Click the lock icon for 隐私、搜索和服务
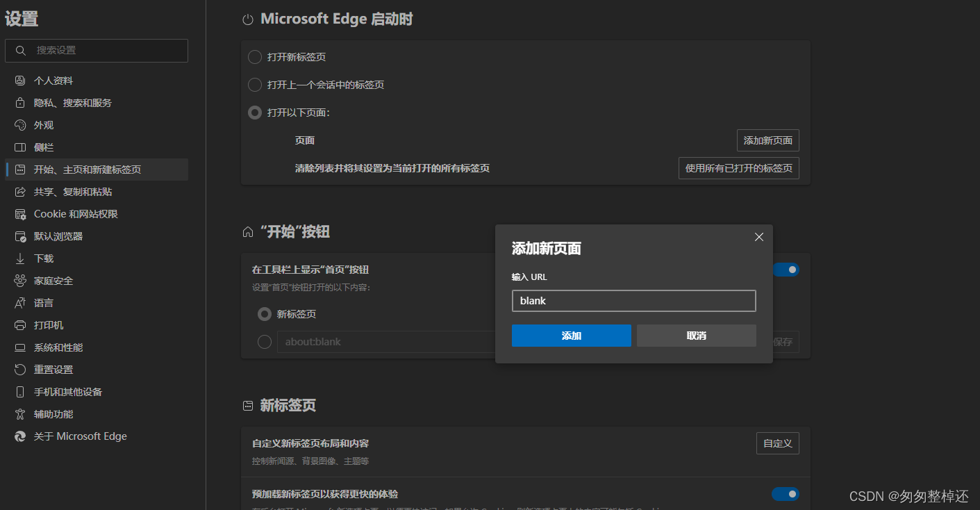Screen dimensions: 980x510 20,103
